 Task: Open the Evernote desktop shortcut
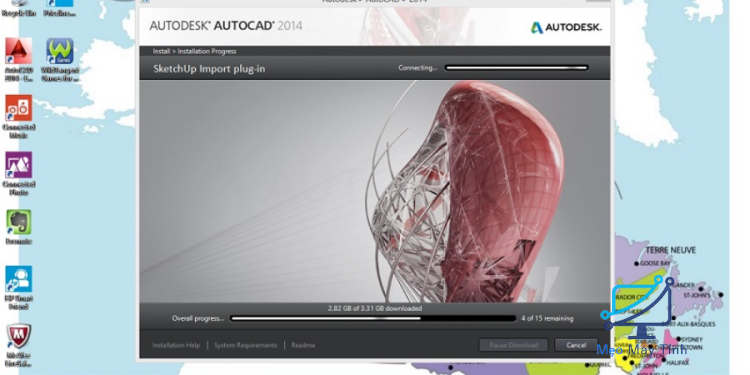click(x=19, y=227)
